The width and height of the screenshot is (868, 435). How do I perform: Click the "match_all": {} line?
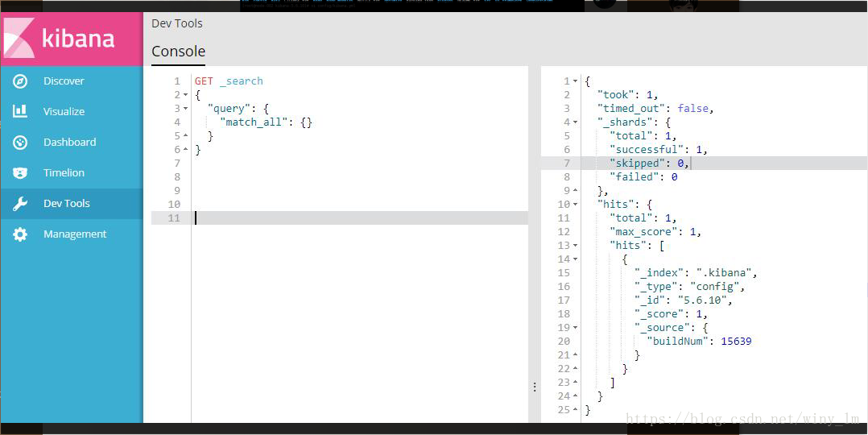click(266, 122)
